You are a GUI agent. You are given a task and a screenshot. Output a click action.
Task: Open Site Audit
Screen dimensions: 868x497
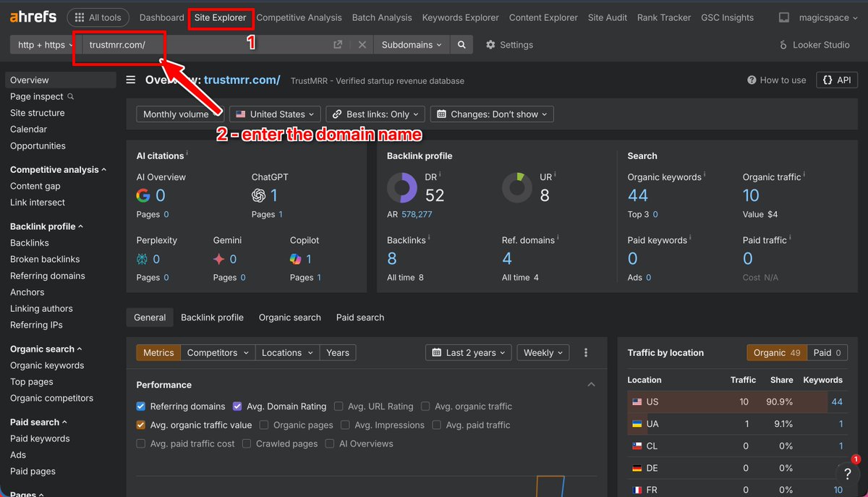click(x=608, y=17)
